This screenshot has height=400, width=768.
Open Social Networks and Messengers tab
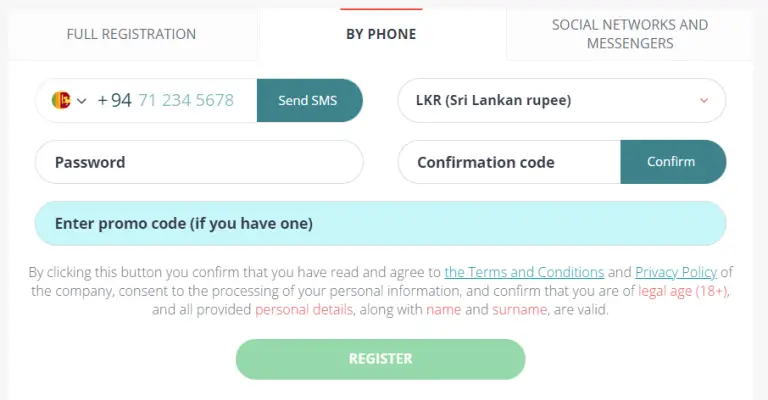pyautogui.click(x=629, y=34)
